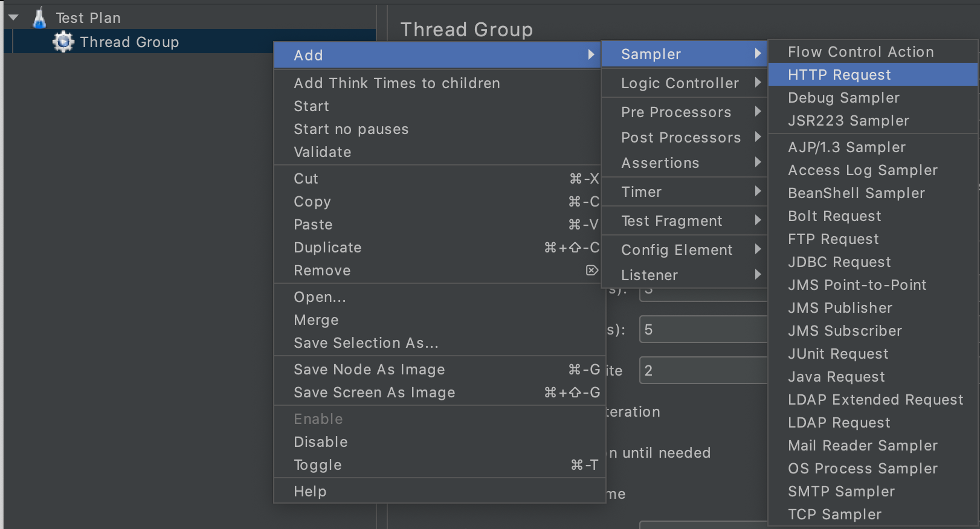
Task: Click Save Node As Image
Action: tap(440, 369)
